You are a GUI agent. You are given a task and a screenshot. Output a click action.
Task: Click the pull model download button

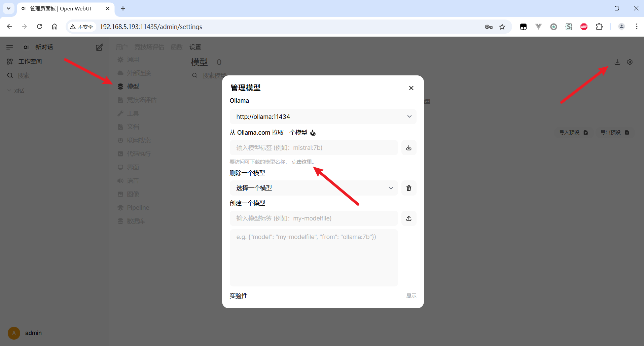coord(409,148)
